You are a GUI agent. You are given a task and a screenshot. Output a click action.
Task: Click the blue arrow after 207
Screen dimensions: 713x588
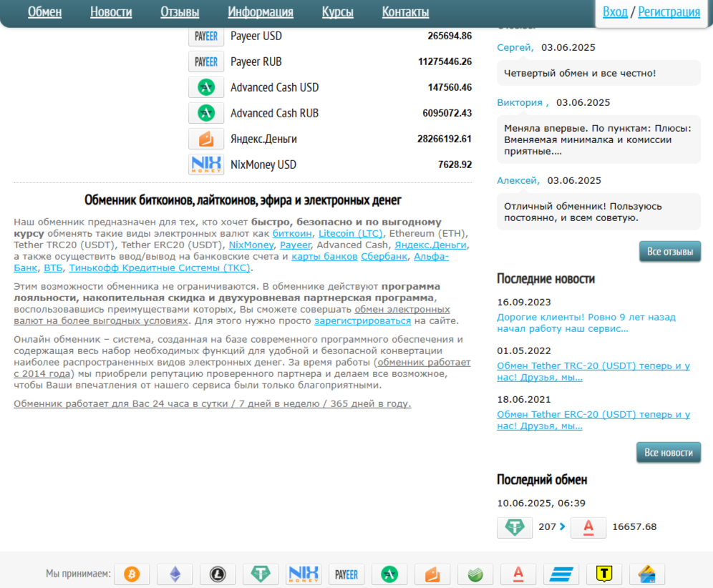pos(563,526)
